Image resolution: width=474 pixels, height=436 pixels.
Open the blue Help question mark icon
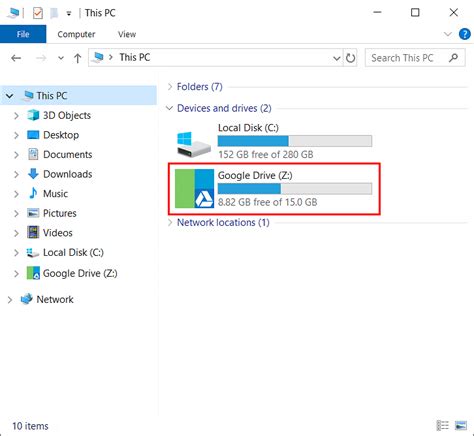click(465, 34)
